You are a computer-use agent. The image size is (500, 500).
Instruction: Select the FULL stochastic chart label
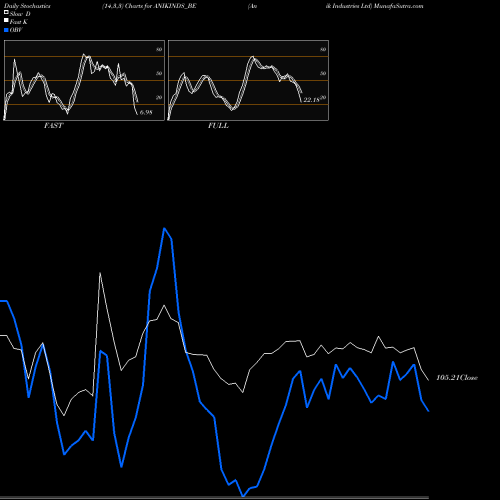click(218, 126)
